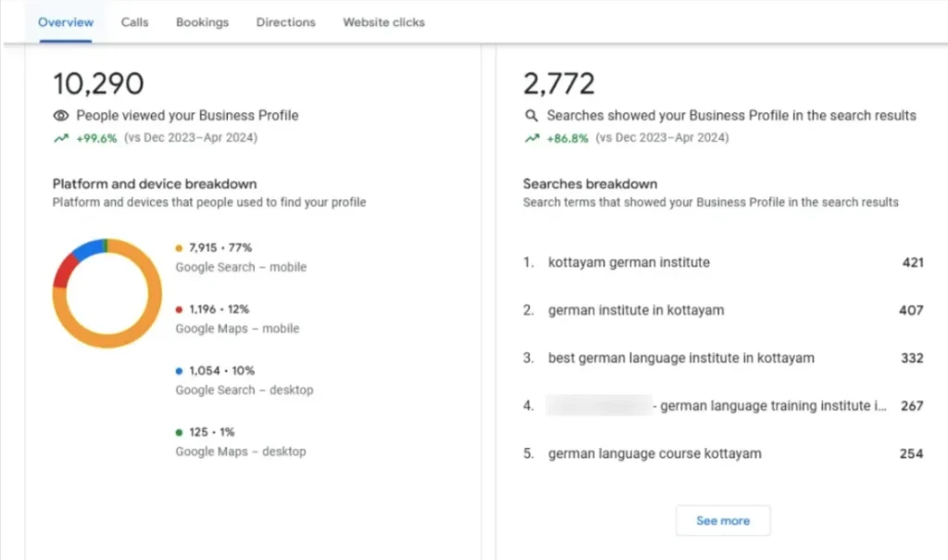Viewport: 948px width, 560px height.
Task: Click the blue dot for Google Search desktop
Action: (x=181, y=370)
